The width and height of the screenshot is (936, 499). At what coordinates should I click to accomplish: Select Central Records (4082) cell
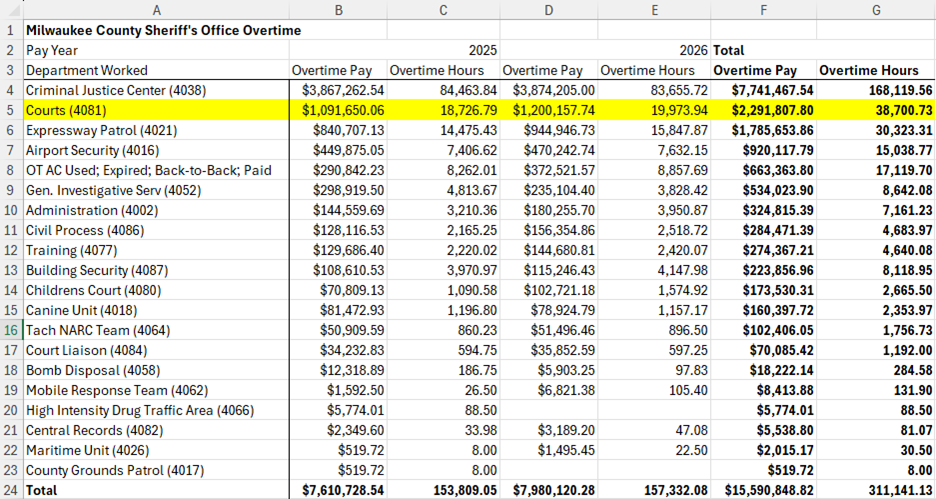(156, 430)
